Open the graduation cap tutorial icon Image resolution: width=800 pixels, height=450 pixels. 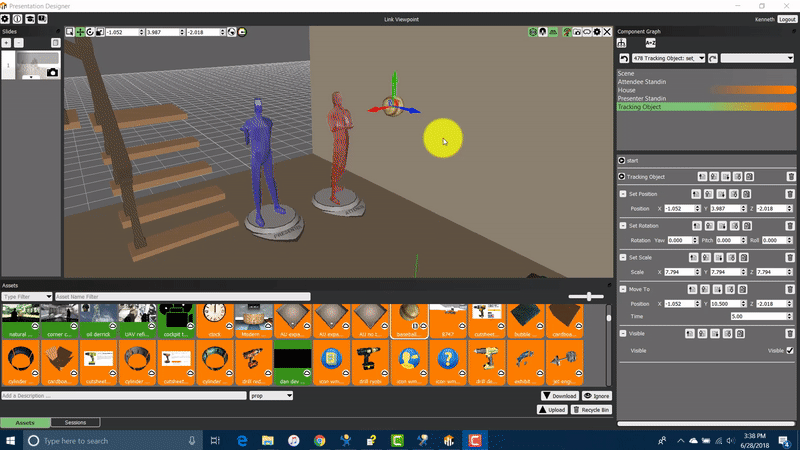[x=30, y=19]
